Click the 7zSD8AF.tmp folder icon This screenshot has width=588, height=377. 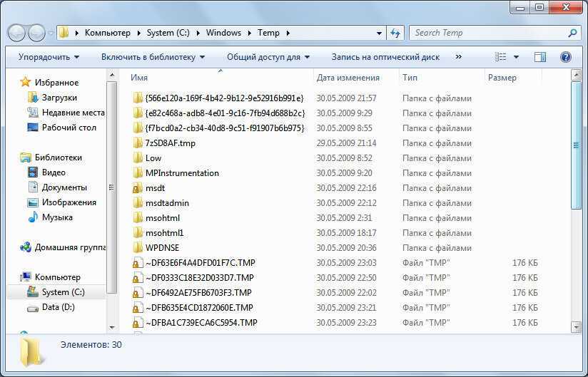click(138, 143)
